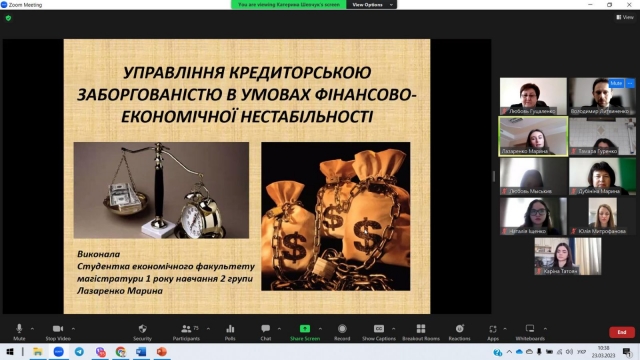640x360 pixels.
Task: Expand chat options arrow beside Chat
Action: tap(279, 329)
